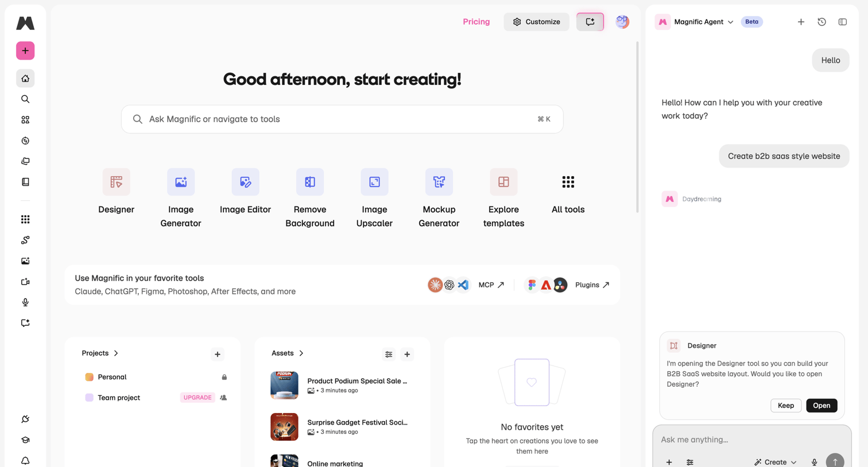Open the Online marketing asset
Image resolution: width=868 pixels, height=467 pixels.
335,463
